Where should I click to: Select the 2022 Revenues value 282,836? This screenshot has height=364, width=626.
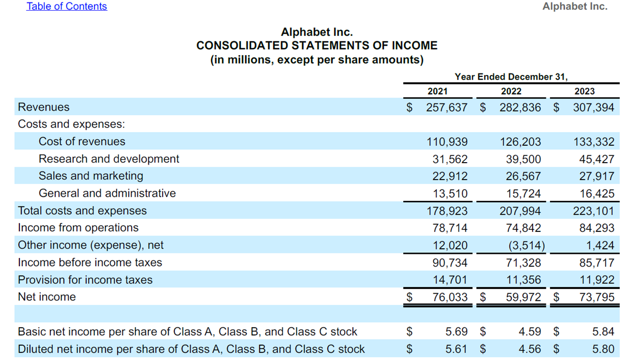(x=520, y=108)
